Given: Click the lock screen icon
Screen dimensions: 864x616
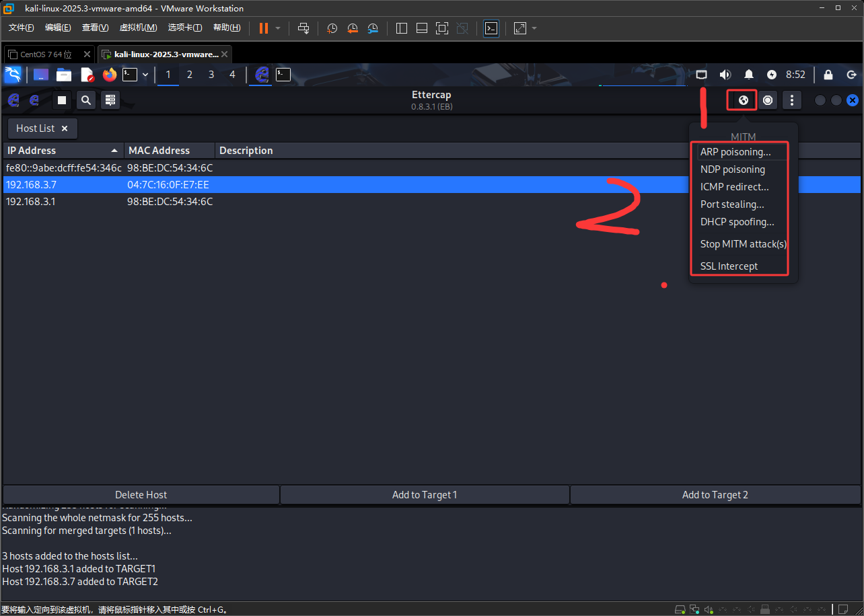Looking at the screenshot, I should click(828, 75).
